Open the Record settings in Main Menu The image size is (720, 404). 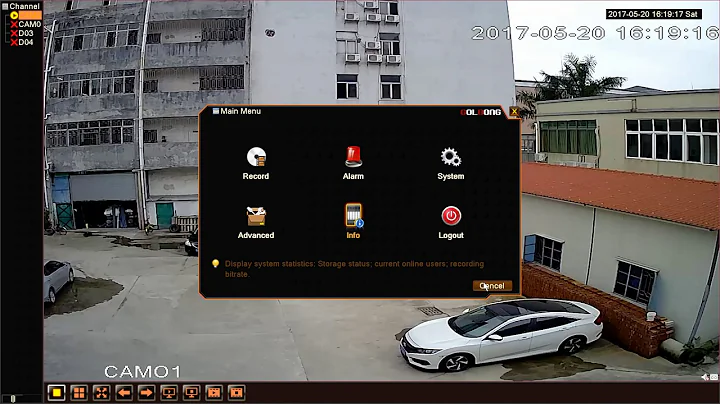pos(256,163)
